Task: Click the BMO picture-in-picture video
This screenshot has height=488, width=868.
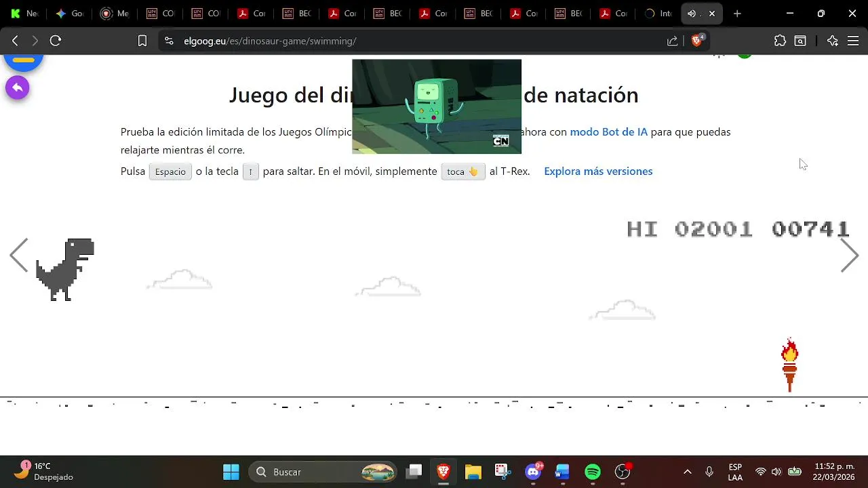Action: [x=437, y=106]
